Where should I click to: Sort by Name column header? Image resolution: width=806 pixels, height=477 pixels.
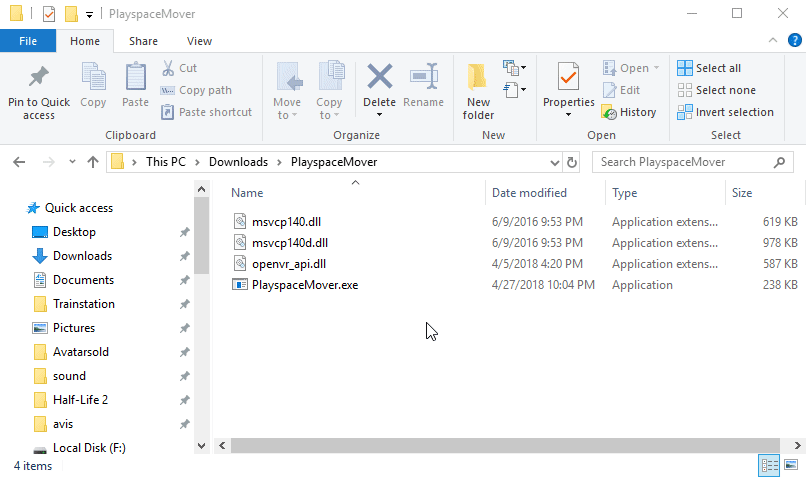(x=247, y=193)
